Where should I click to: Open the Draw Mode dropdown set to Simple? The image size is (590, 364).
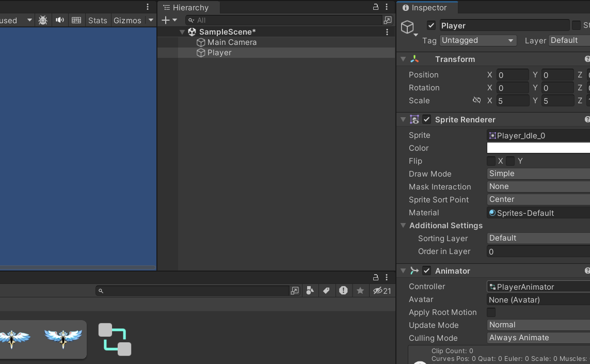pos(538,173)
